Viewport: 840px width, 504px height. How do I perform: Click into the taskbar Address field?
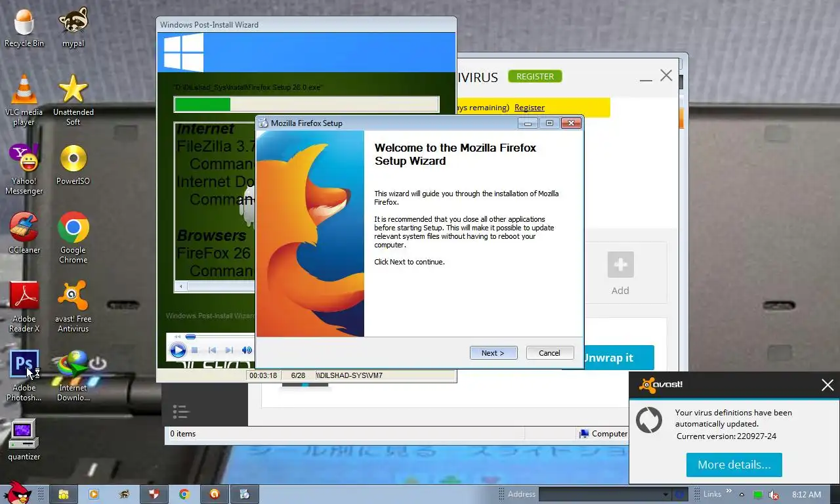pyautogui.click(x=599, y=495)
